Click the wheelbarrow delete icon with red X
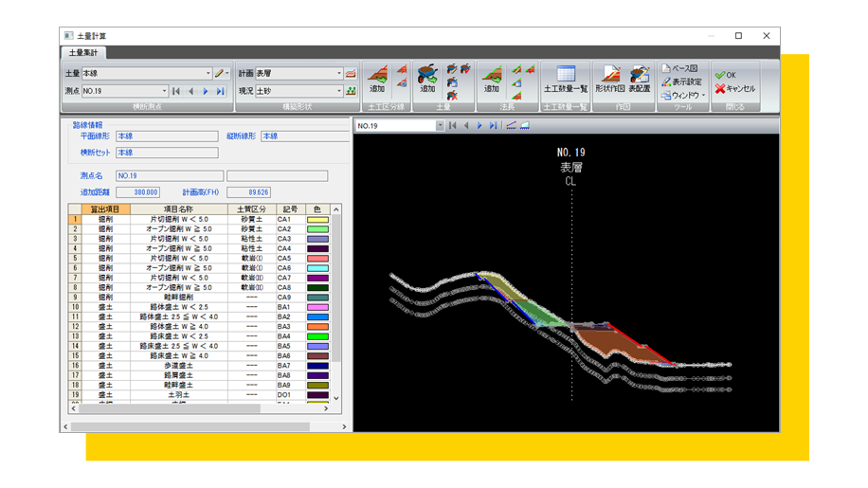 click(x=452, y=96)
